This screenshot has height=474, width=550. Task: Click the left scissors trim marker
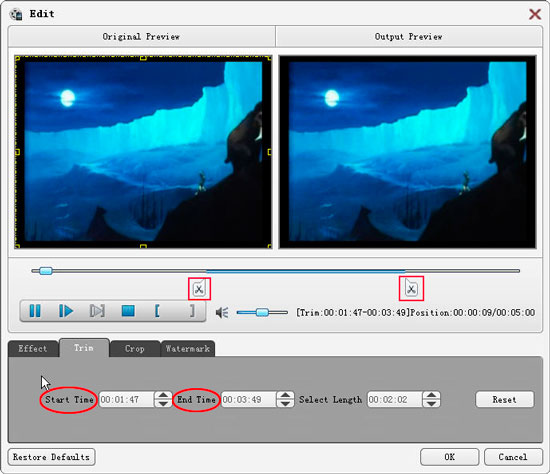(199, 289)
